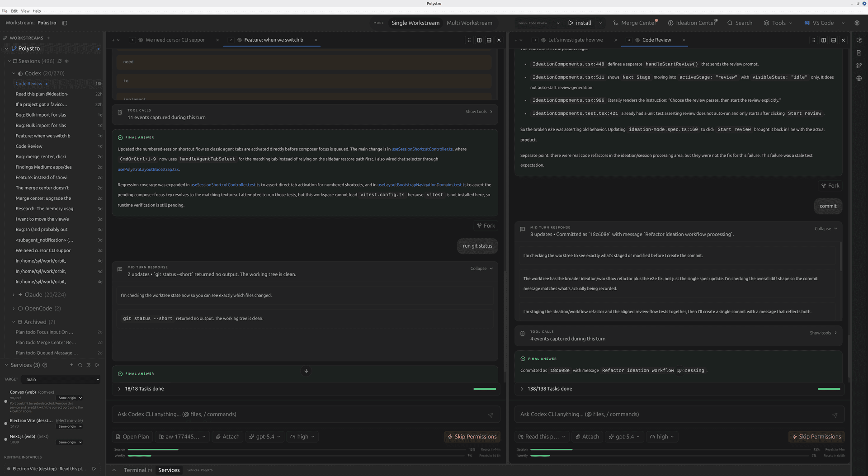Open the diff file icon in right sidebar
The height and width of the screenshot is (476, 868).
(859, 53)
